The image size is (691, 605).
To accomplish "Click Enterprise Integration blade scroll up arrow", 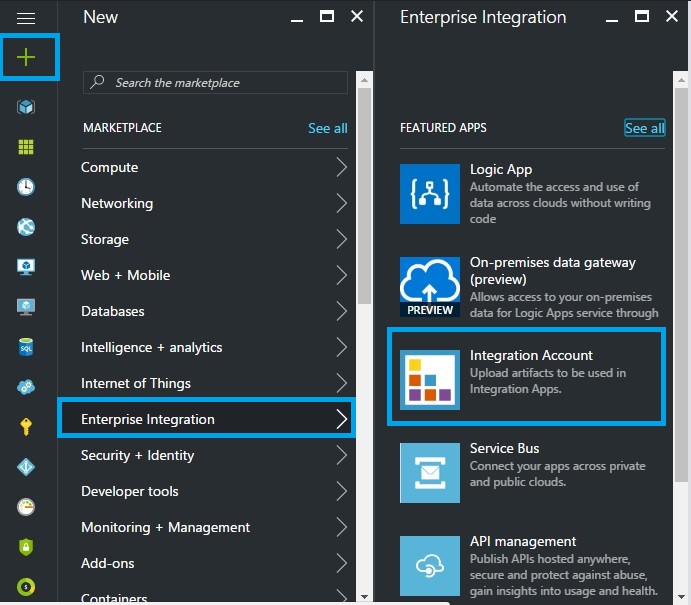I will point(681,80).
